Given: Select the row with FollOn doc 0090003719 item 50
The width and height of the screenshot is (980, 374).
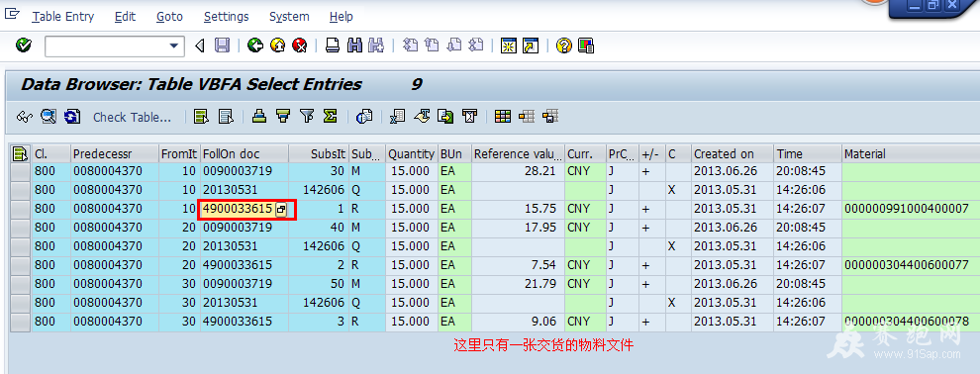Looking at the screenshot, I should pyautogui.click(x=21, y=284).
